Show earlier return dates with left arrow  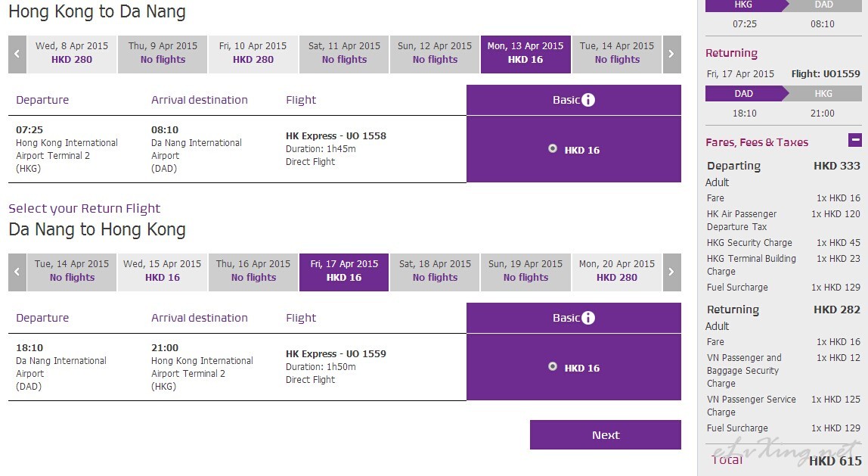coord(17,272)
